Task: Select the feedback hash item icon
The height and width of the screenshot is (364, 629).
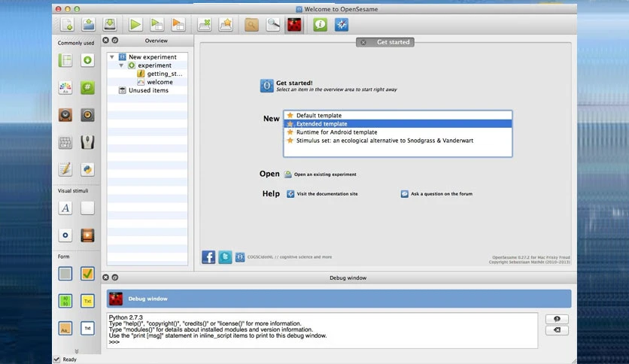Action: 87,87
